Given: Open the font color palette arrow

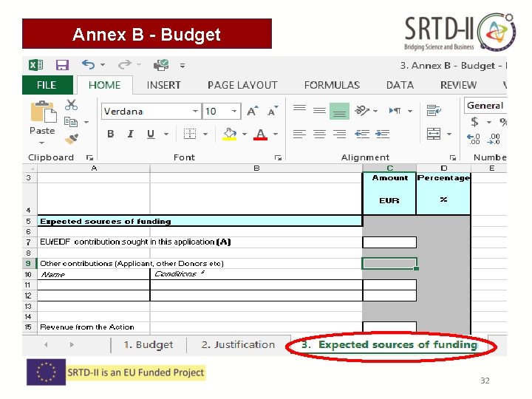Looking at the screenshot, I should pyautogui.click(x=276, y=134).
